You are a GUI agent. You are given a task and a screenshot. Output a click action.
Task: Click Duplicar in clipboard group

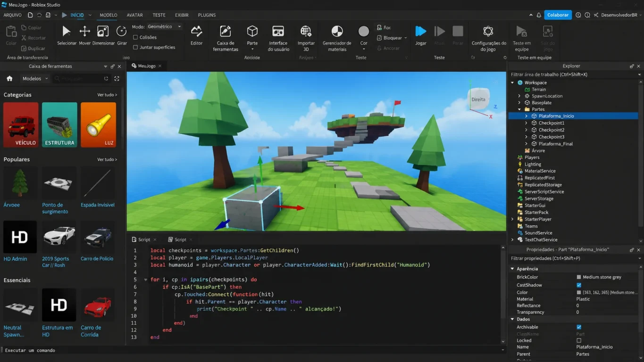tap(33, 48)
